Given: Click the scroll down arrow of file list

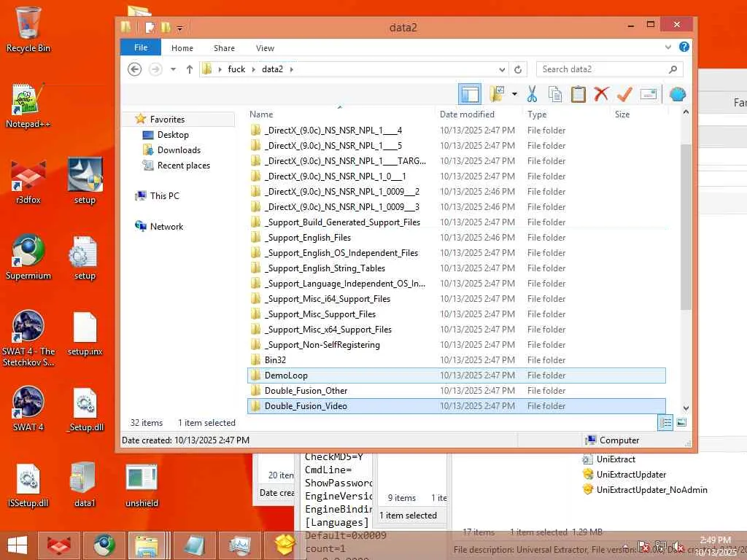Looking at the screenshot, I should (x=686, y=408).
